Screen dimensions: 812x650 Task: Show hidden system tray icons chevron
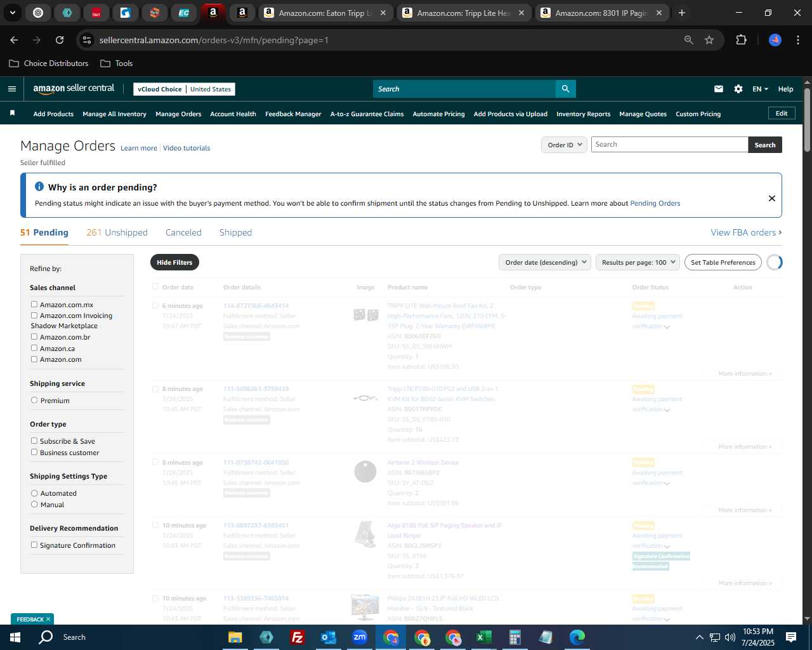pyautogui.click(x=699, y=637)
